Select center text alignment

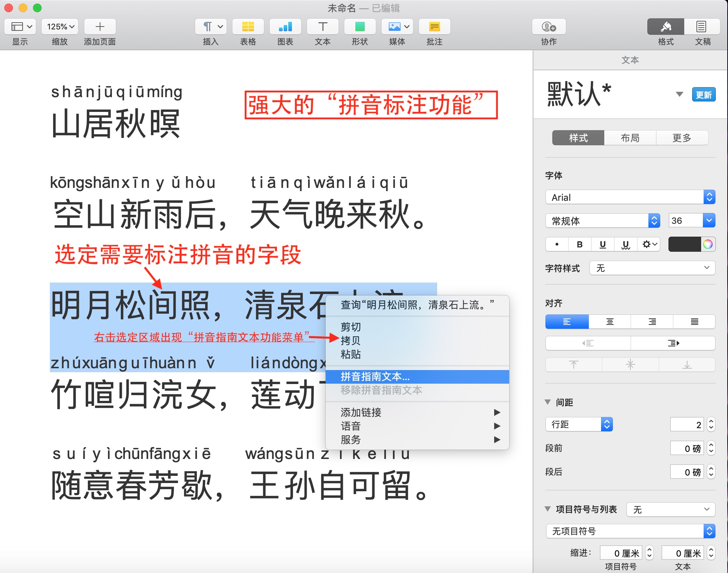[x=610, y=322]
